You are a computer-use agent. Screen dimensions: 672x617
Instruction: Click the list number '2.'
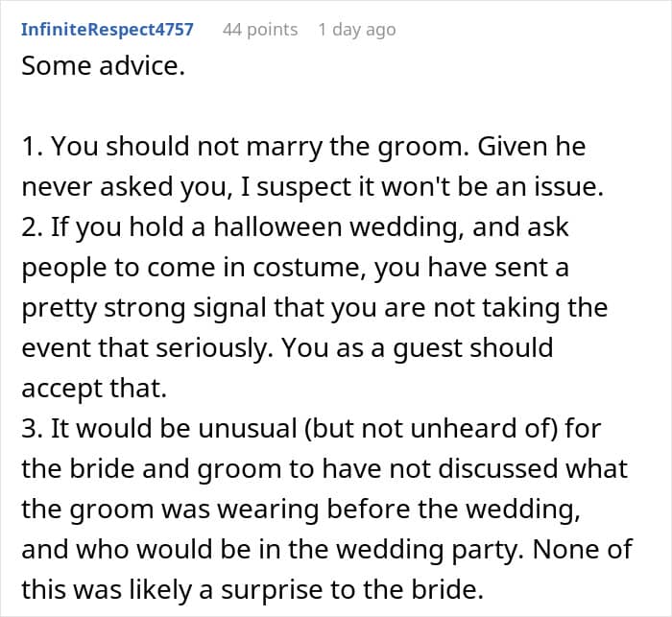pos(32,228)
